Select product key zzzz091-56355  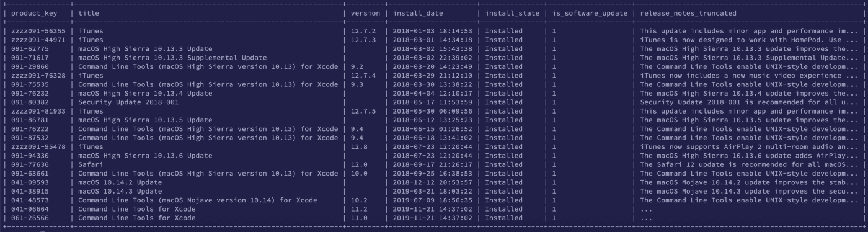[38, 31]
